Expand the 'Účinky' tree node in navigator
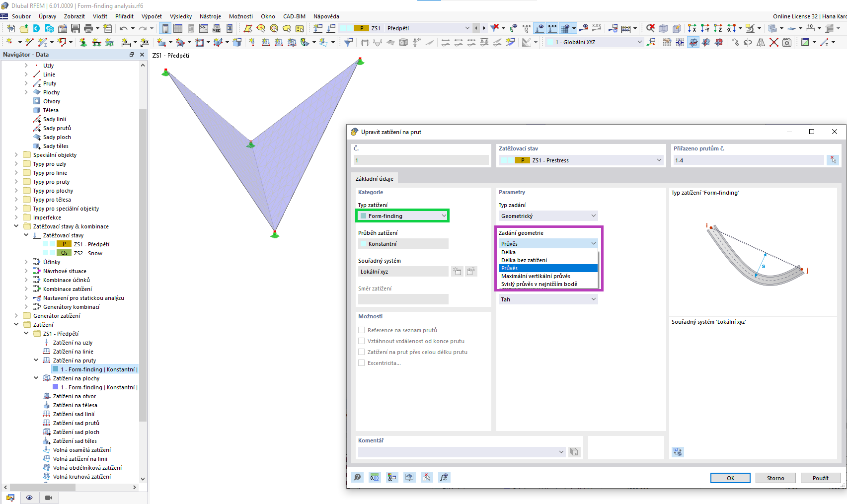This screenshot has width=847, height=504. click(26, 262)
